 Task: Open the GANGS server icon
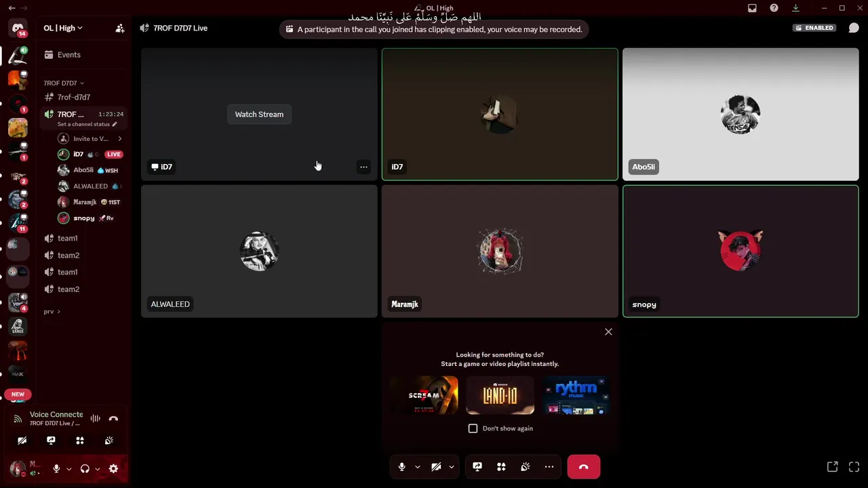click(x=18, y=327)
